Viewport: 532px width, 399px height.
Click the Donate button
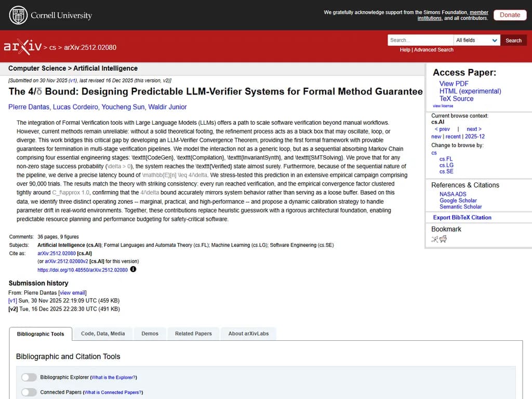pos(509,15)
